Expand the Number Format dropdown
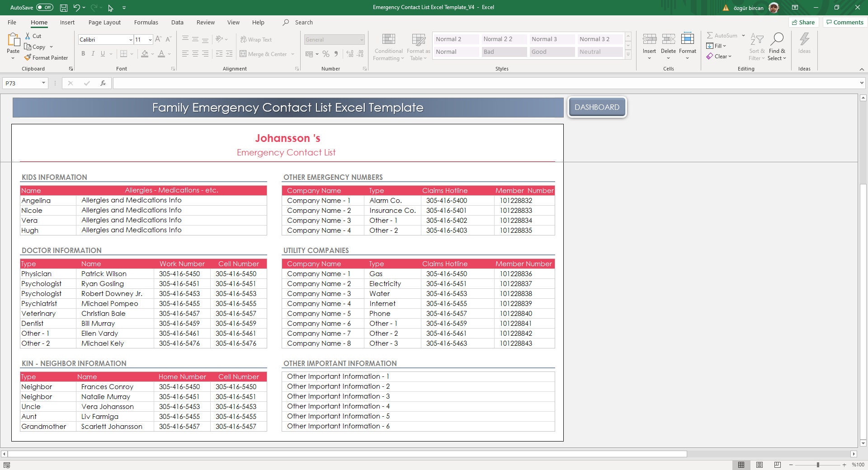 362,40
